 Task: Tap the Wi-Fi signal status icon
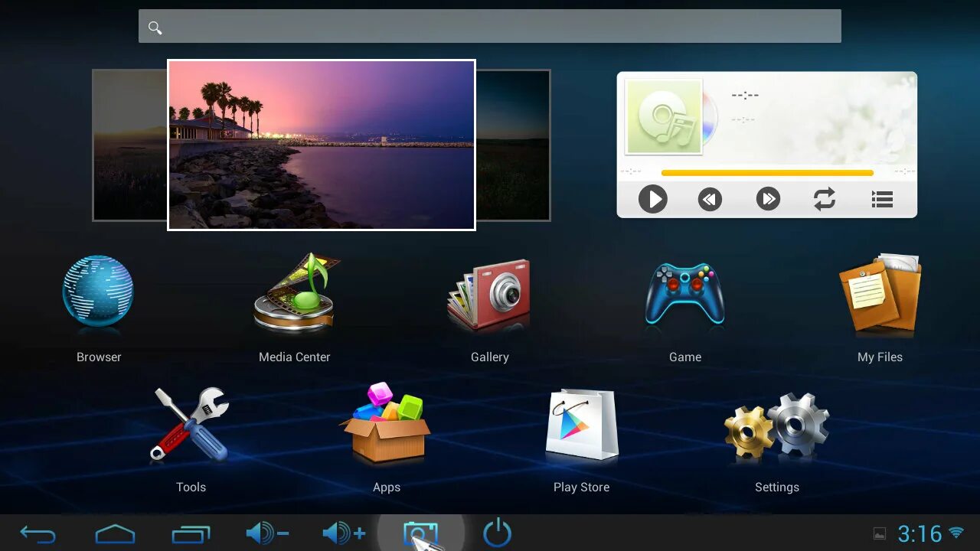[x=956, y=533]
